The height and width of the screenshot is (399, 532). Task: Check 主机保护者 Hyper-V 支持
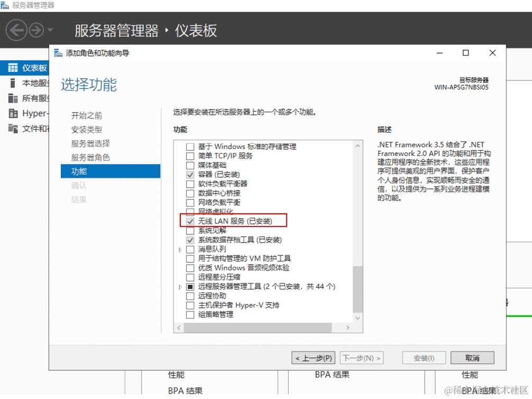[x=190, y=305]
